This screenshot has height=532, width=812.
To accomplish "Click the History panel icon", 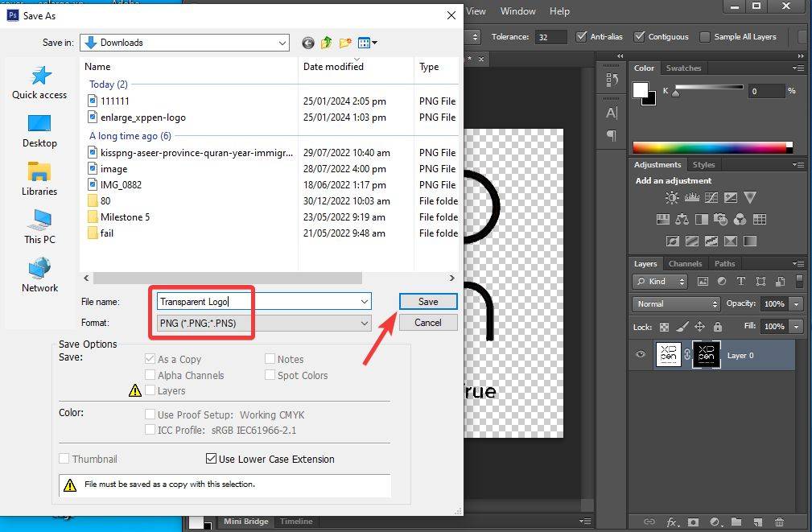I will [x=612, y=80].
